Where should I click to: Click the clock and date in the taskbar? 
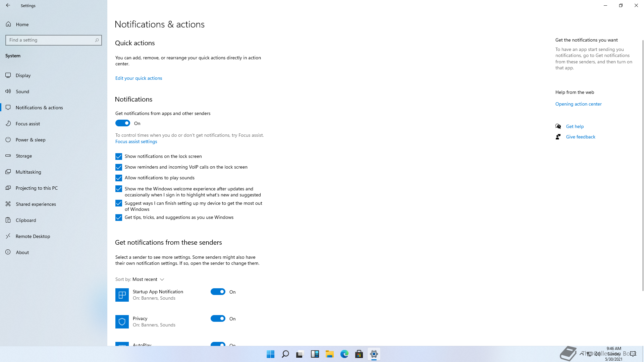(x=613, y=354)
